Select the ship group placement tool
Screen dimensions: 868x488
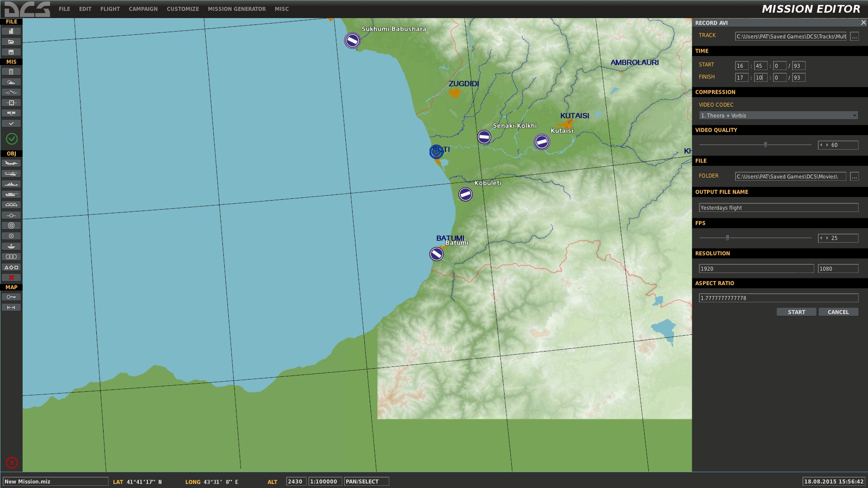point(11,184)
